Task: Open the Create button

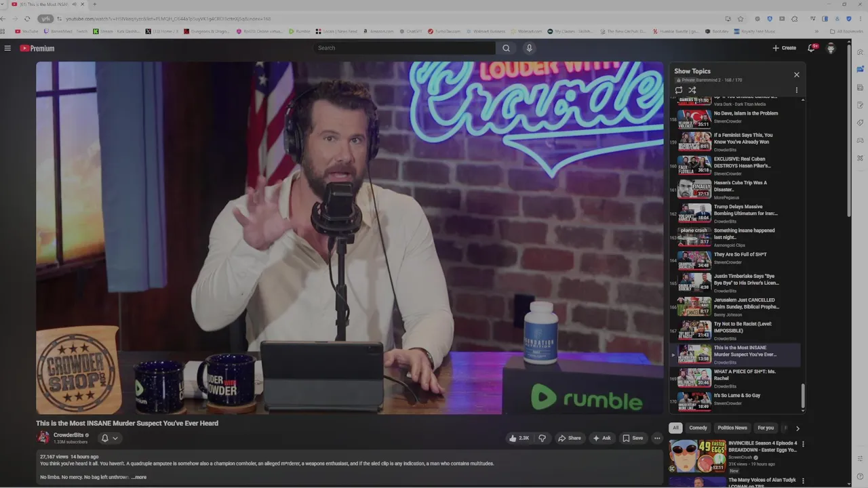Action: (784, 48)
